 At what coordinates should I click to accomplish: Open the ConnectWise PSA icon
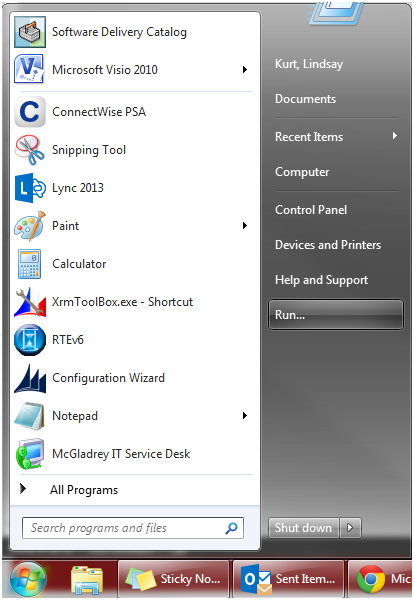30,112
